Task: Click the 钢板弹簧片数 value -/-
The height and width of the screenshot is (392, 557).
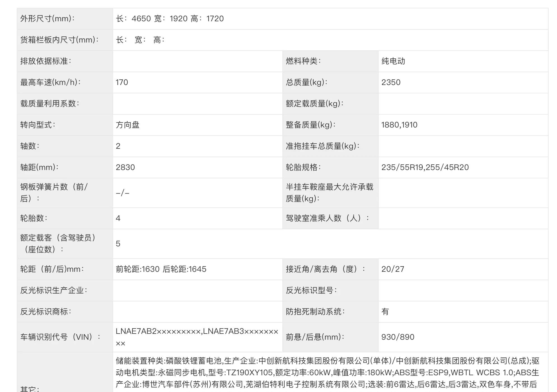Action: 123,193
